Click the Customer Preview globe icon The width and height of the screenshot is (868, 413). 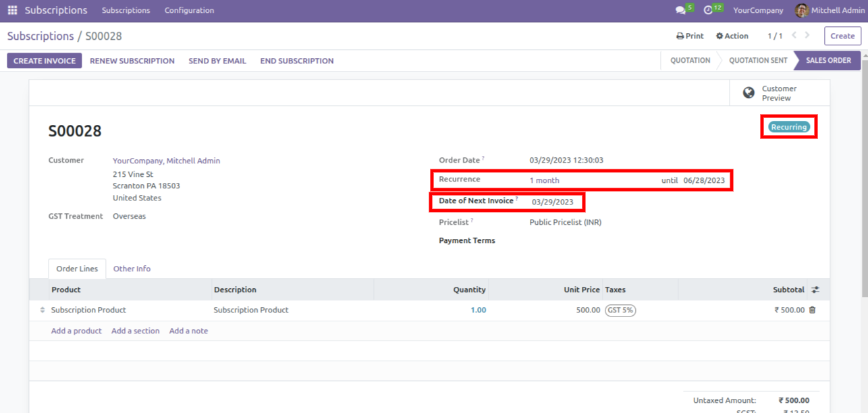[749, 93]
